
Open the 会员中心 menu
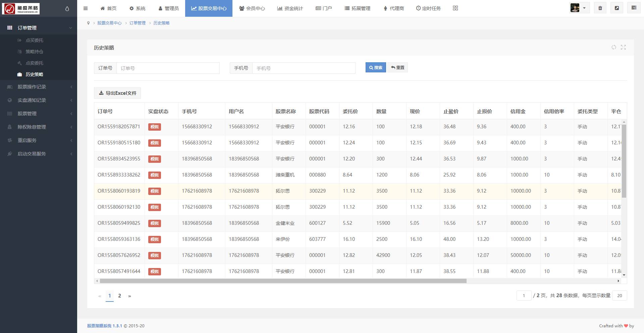coord(252,8)
